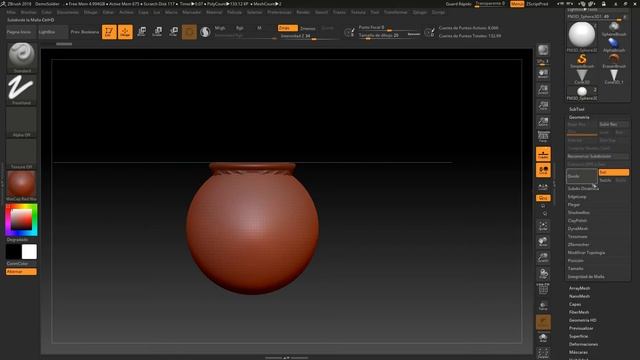Open the Transformar menu

[396, 12]
